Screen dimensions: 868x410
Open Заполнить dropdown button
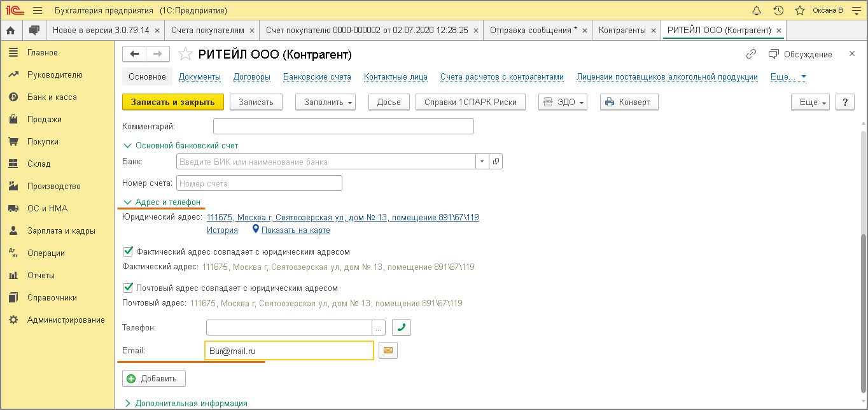(x=325, y=102)
